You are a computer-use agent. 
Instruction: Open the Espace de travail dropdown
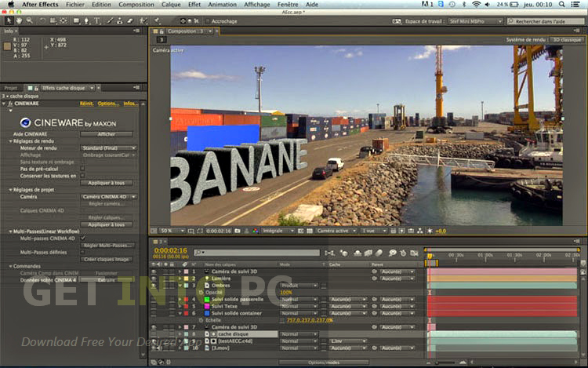pos(476,21)
